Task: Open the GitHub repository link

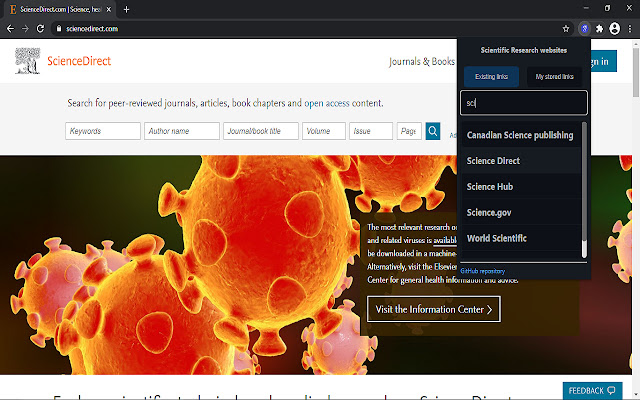Action: pos(482,271)
